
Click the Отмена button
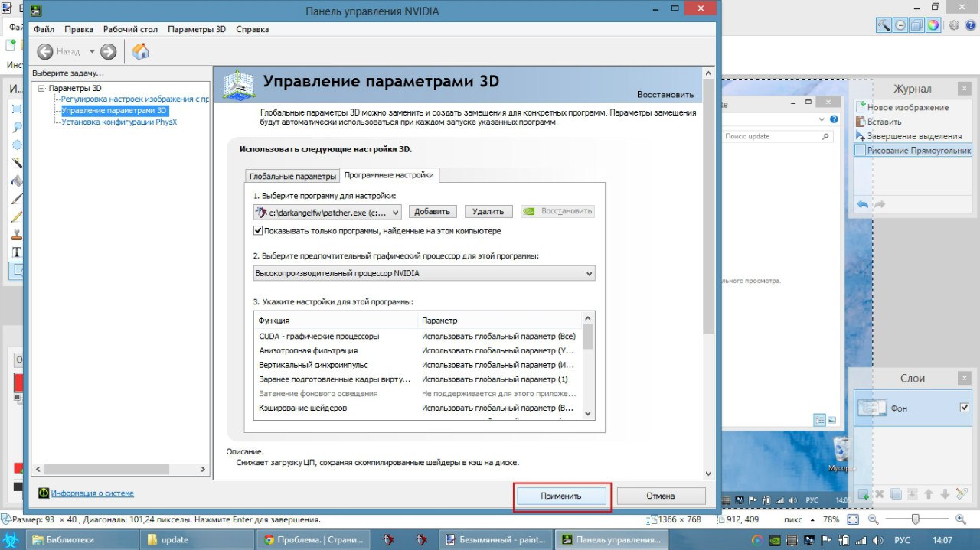[x=661, y=496]
